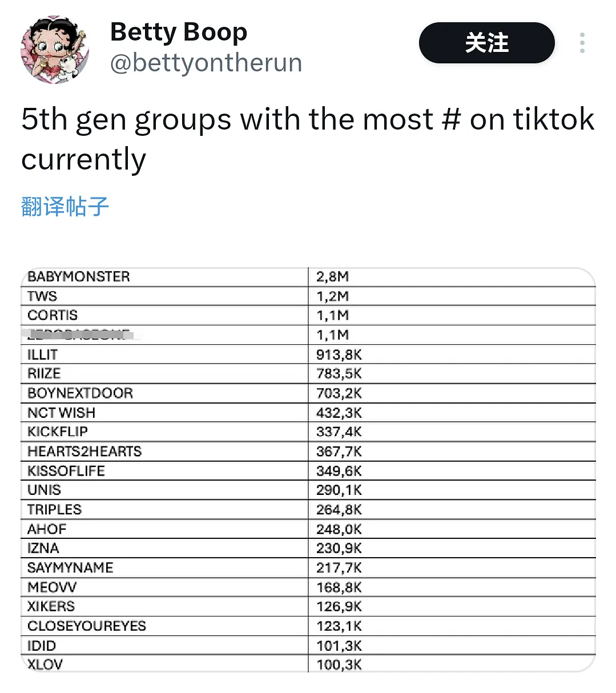Tap the KISSOFLIFE row label
This screenshot has height=693, width=616.
[x=66, y=471]
